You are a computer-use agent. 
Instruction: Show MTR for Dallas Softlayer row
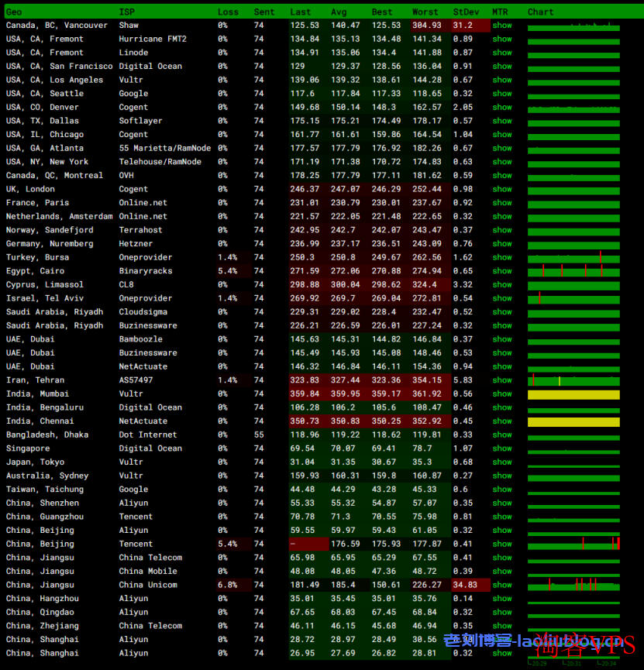[x=501, y=121]
